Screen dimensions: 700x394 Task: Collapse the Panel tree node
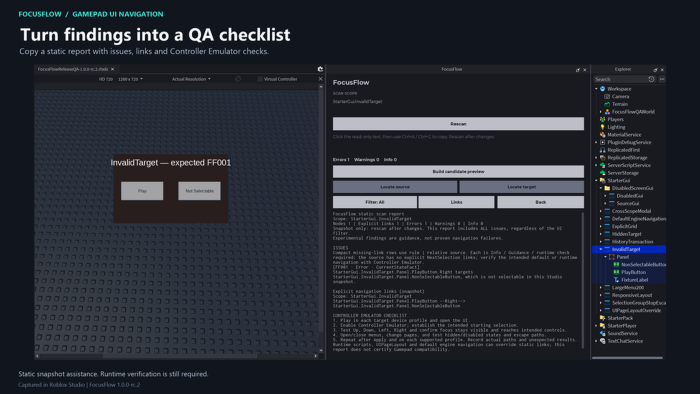point(605,257)
